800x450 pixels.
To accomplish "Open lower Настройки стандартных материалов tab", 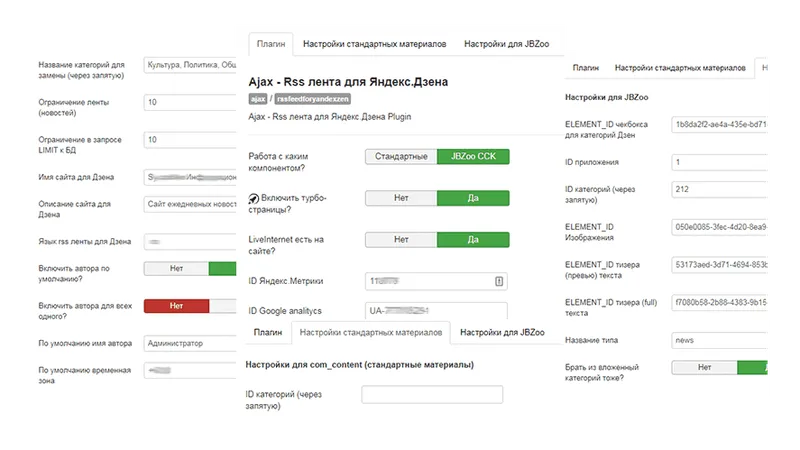I will 371,332.
